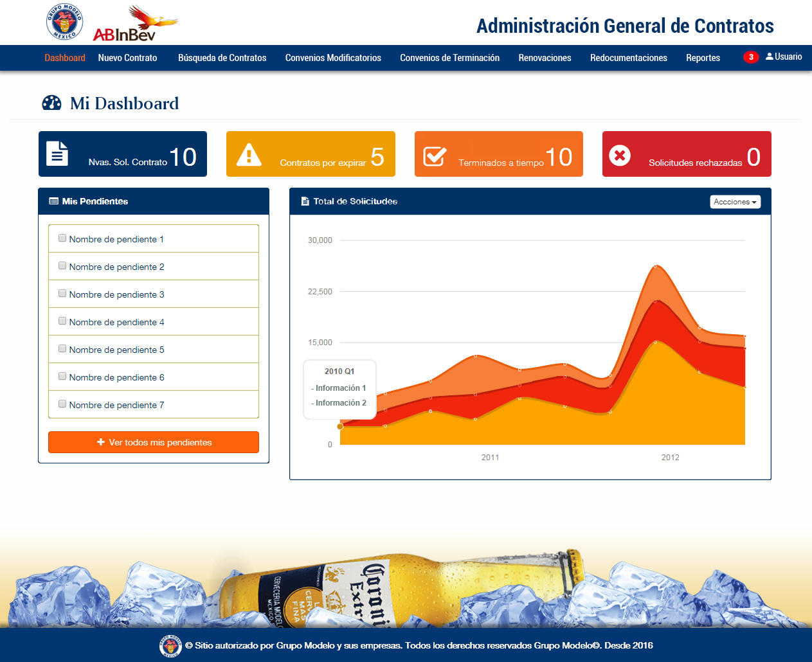812x662 pixels.
Task: Click the Grupo Modelo logo in header
Action: tap(64, 22)
